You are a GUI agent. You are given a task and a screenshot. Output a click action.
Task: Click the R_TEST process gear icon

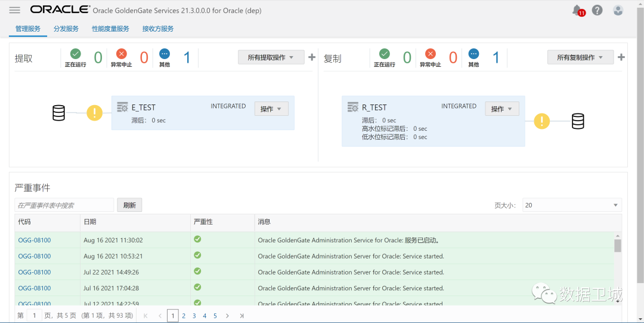353,107
